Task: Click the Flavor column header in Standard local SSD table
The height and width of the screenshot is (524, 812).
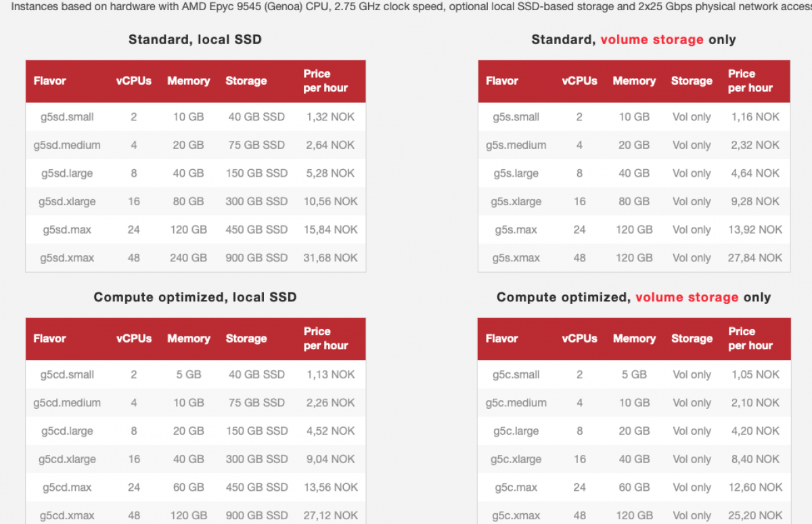Action: click(x=49, y=81)
